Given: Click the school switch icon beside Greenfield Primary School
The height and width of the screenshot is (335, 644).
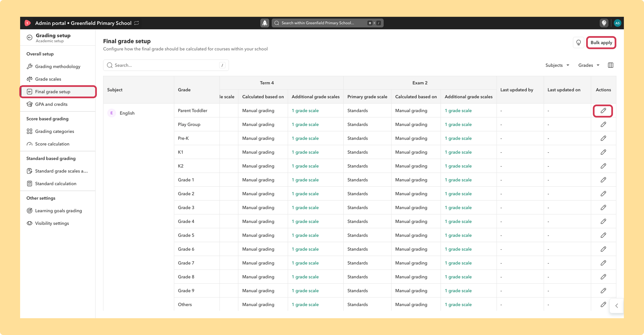Looking at the screenshot, I should coord(136,23).
